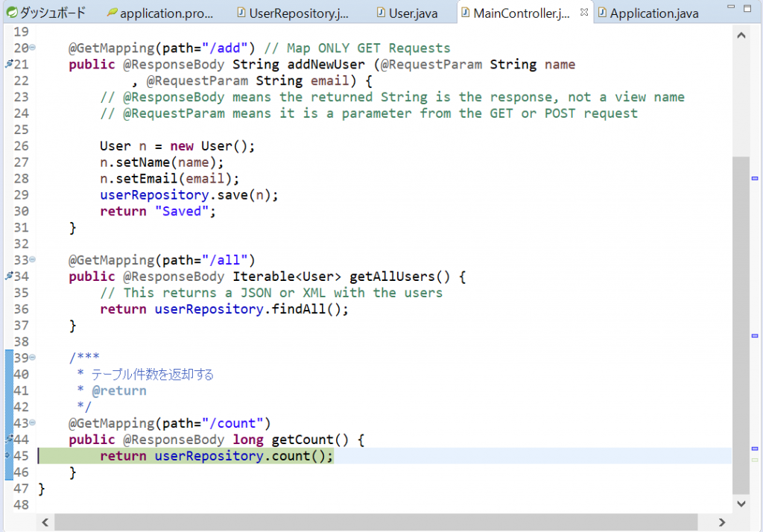Collapse the getCount fold at line 43
This screenshot has height=532, width=763.
click(x=32, y=423)
